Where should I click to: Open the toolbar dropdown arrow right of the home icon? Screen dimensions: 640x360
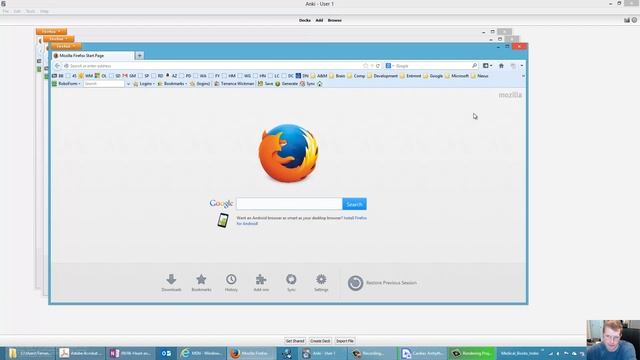point(522,66)
